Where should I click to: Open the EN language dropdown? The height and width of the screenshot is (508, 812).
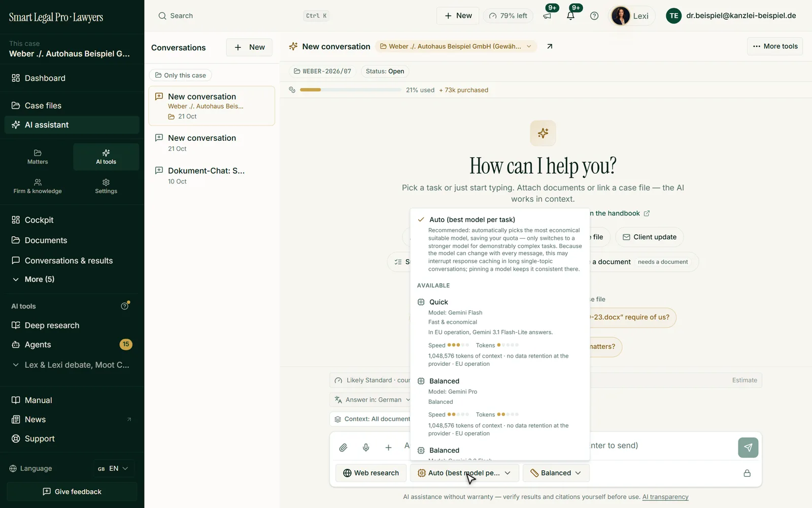coord(114,468)
